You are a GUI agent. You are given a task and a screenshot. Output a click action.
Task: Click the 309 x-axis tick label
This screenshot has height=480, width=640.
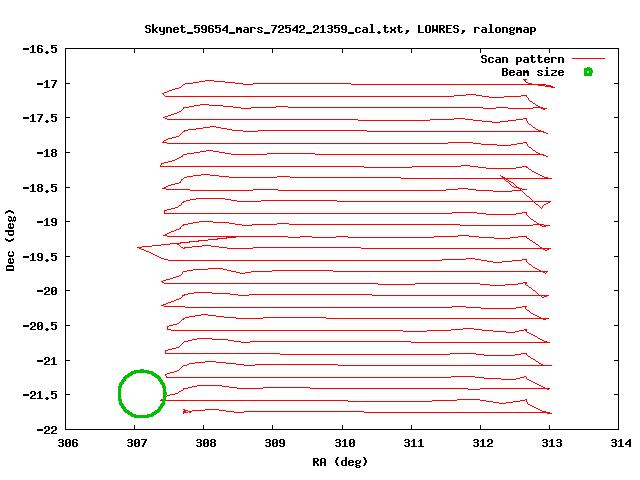click(275, 443)
